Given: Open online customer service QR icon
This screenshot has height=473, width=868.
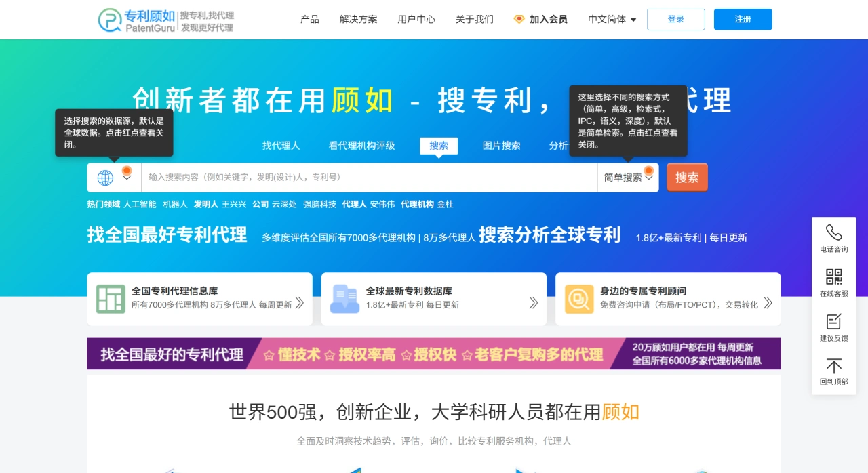Looking at the screenshot, I should 833,276.
